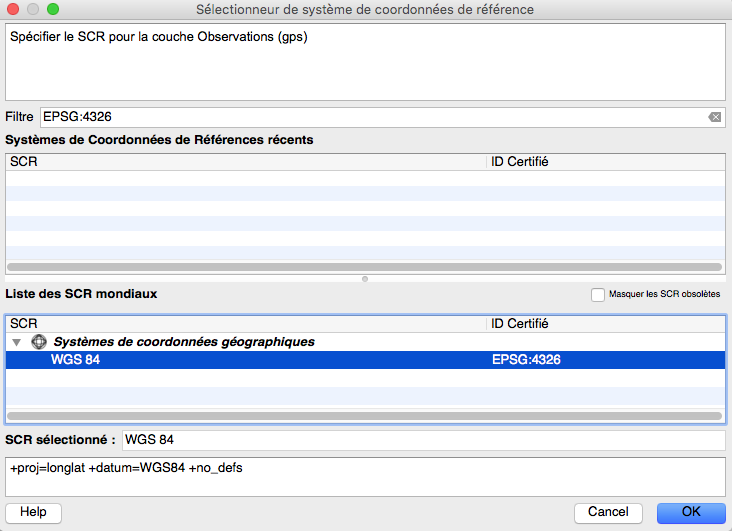Click the globe icon for geographic coordinate systems
The image size is (732, 531).
pyautogui.click(x=39, y=342)
